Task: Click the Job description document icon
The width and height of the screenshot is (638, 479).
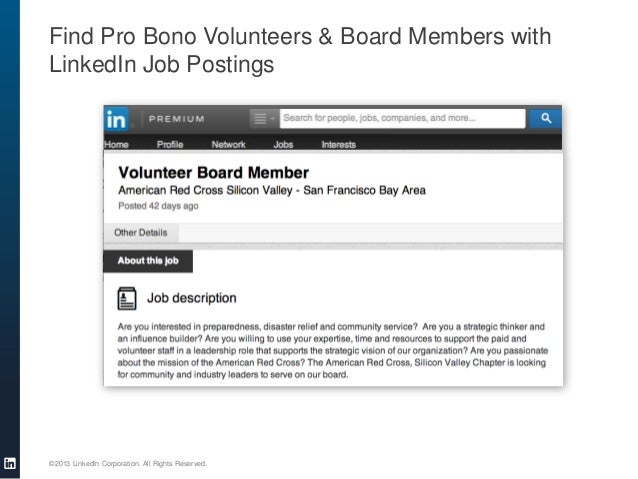Action: coord(127,298)
